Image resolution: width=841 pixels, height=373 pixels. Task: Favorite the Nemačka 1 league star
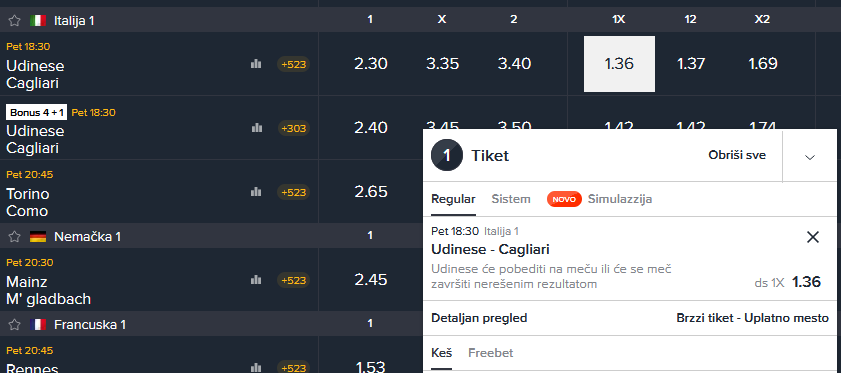[x=14, y=236]
